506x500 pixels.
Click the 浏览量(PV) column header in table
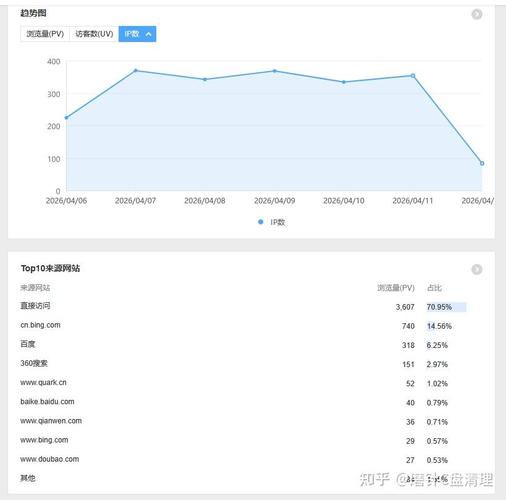point(396,288)
